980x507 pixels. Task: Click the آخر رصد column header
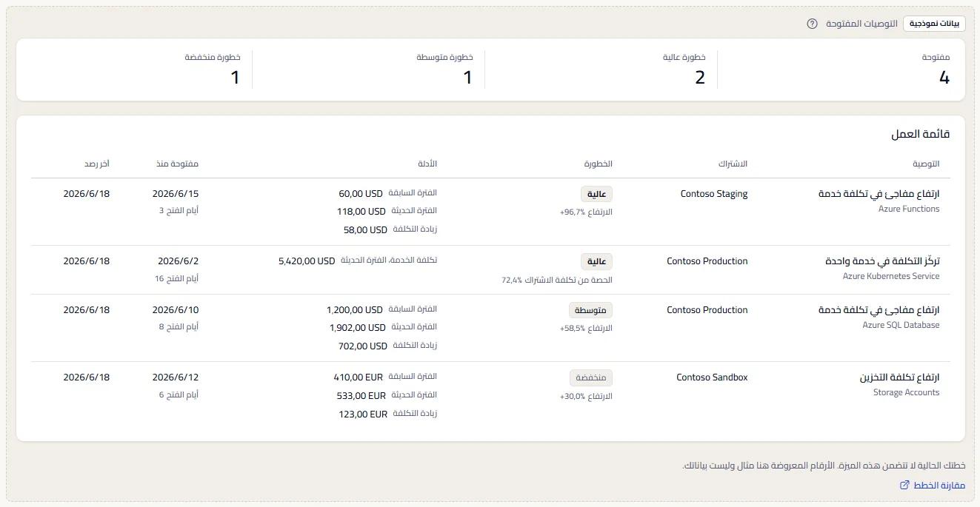[x=96, y=164]
